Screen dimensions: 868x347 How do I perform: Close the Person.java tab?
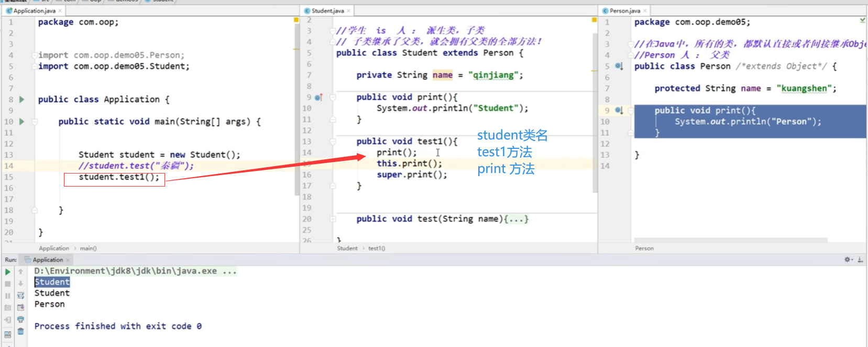[645, 10]
